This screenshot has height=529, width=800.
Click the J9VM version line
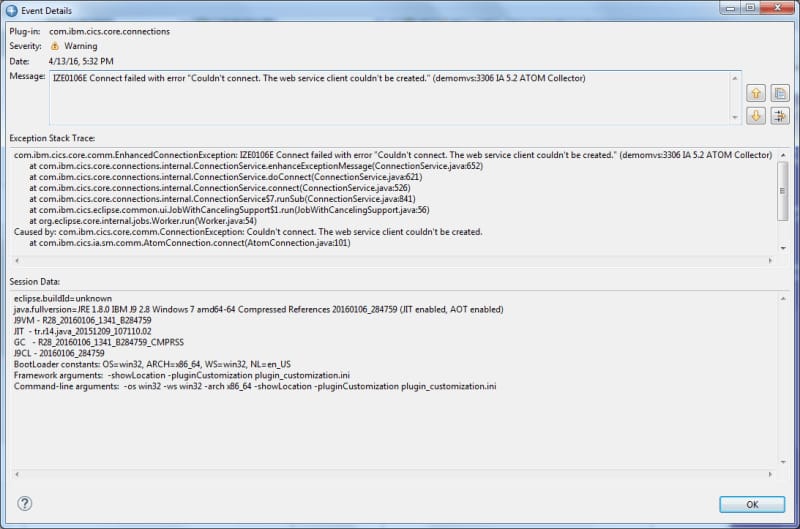click(83, 320)
